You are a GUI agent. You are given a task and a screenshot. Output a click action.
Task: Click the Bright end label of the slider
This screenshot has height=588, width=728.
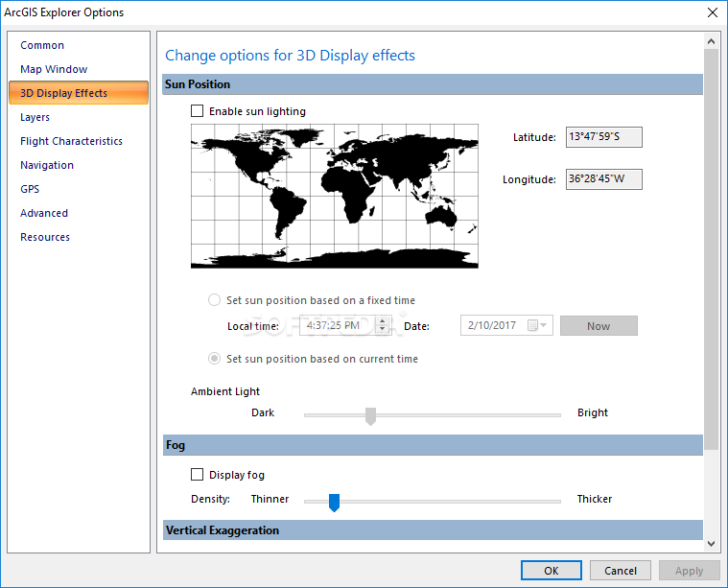pyautogui.click(x=593, y=412)
